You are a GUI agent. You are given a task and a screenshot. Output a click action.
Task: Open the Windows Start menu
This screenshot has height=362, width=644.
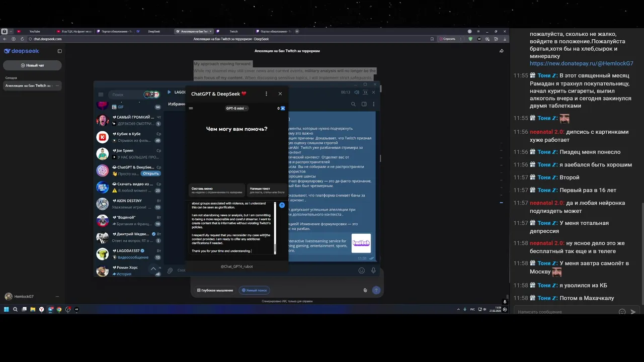(x=7, y=309)
